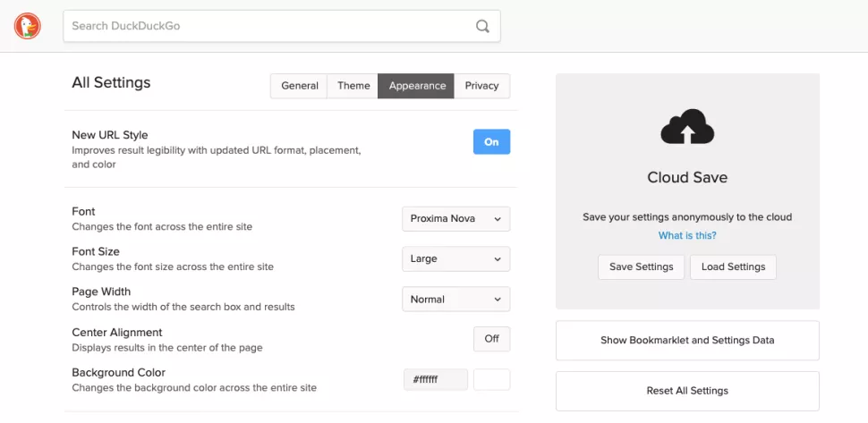This screenshot has width=868, height=423.
Task: Go to the Privacy settings tab
Action: 481,86
